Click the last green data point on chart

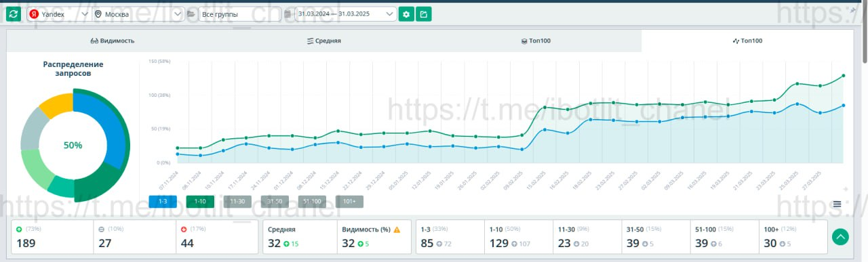tap(844, 76)
